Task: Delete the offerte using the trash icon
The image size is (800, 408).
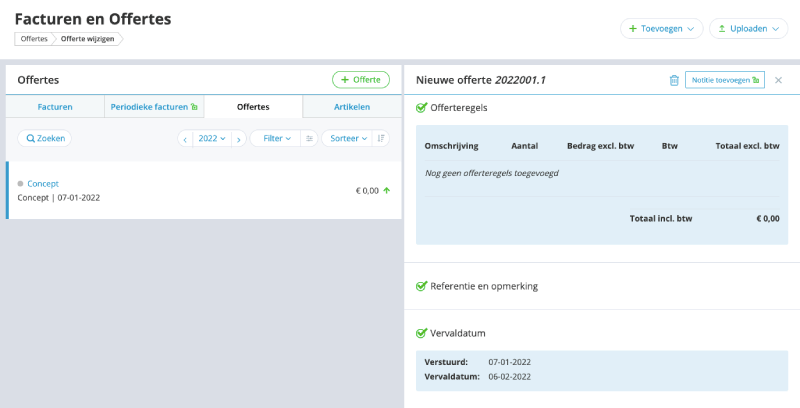Action: tap(674, 80)
